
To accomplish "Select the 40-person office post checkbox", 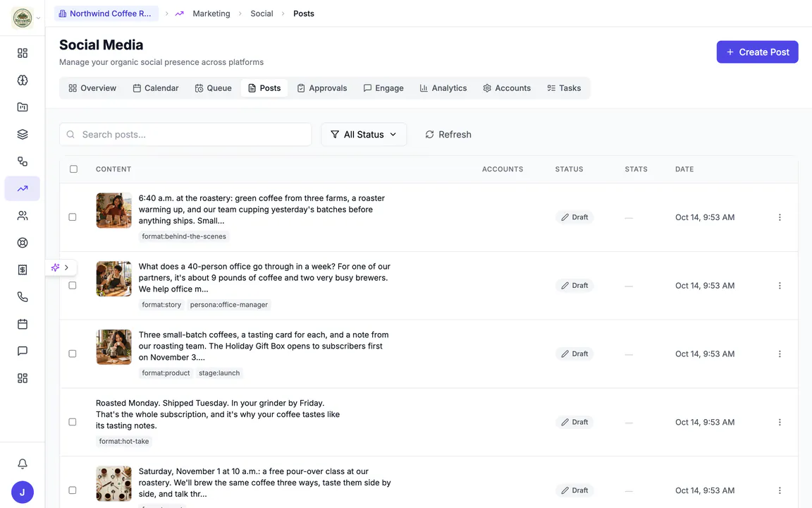I will [x=73, y=286].
